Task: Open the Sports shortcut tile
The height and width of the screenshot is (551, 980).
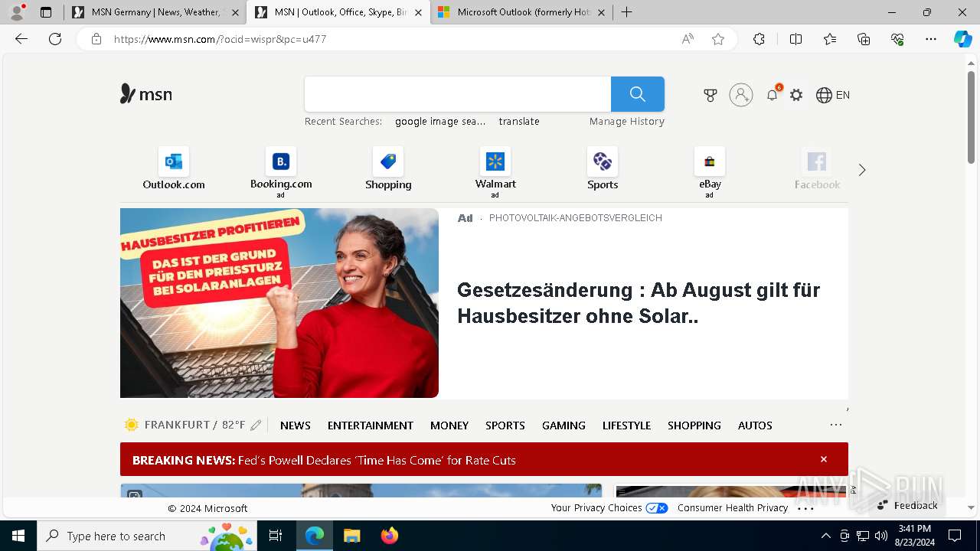Action: [x=603, y=169]
